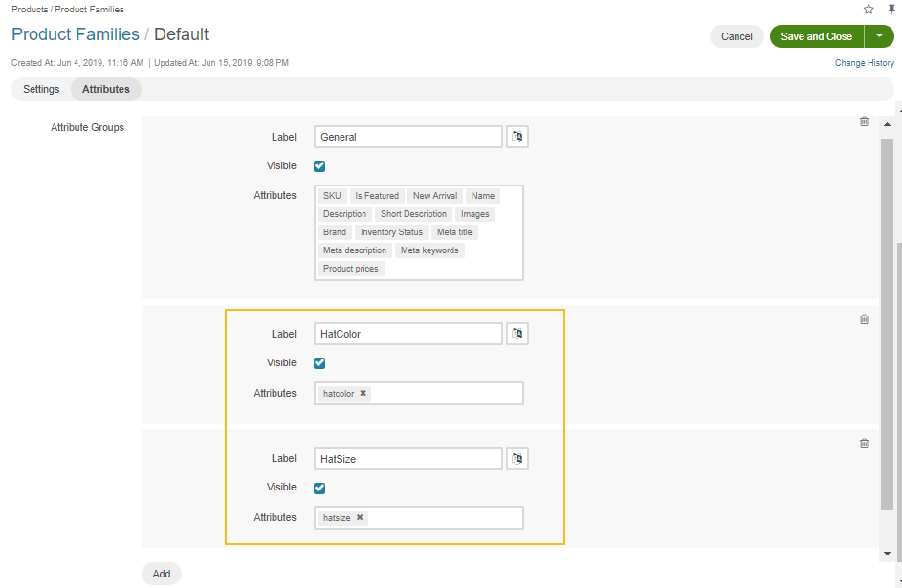Uncheck Visible for General group
This screenshot has width=902, height=588.
pos(319,165)
